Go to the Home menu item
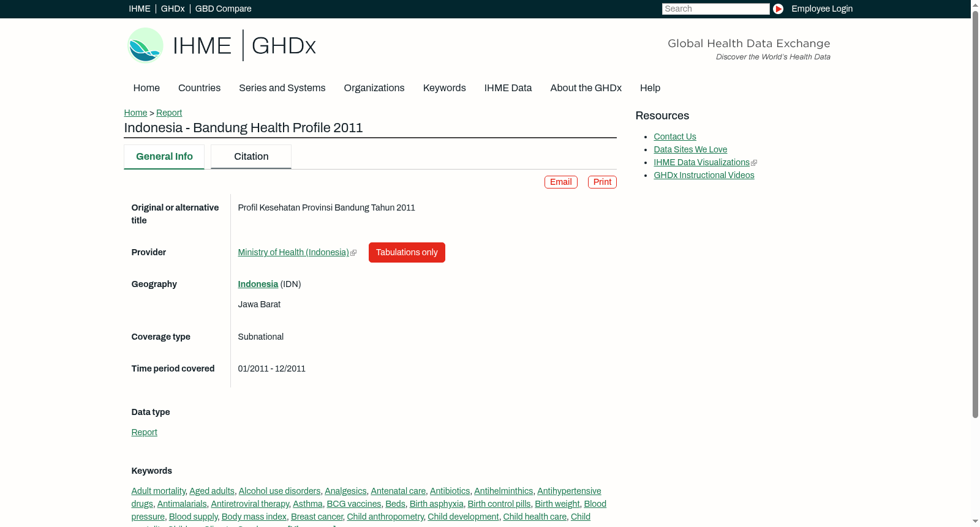This screenshot has width=980, height=527. [x=146, y=88]
